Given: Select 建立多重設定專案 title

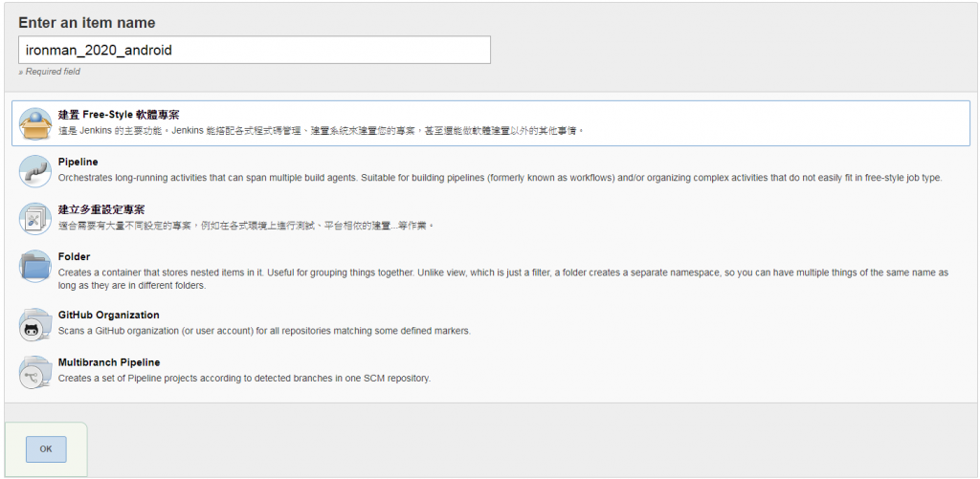Looking at the screenshot, I should click(x=101, y=209).
